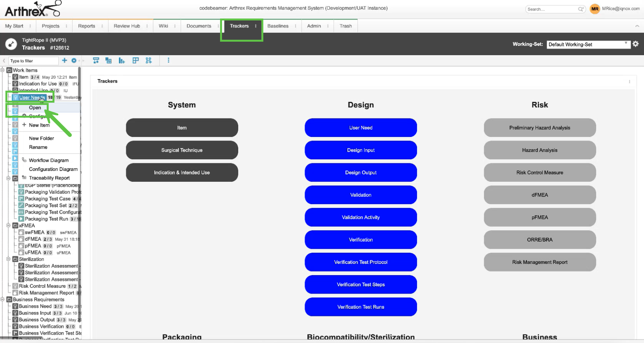The width and height of the screenshot is (644, 343).
Task: Collapse the xFMEA folder node
Action: [8, 225]
